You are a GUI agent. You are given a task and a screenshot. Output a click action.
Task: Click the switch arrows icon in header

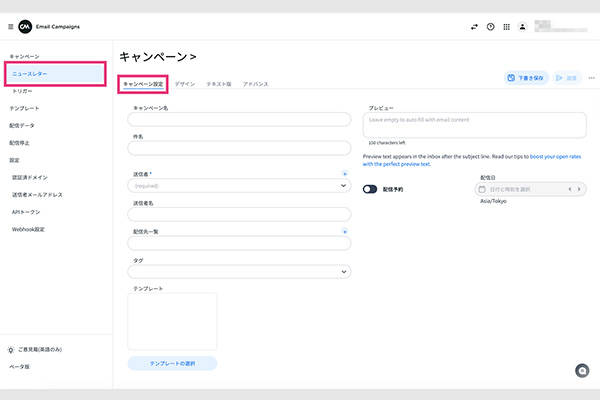474,27
